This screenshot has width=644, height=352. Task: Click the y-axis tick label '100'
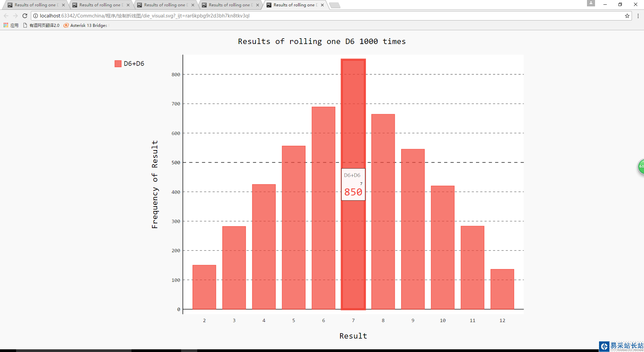[x=176, y=280]
